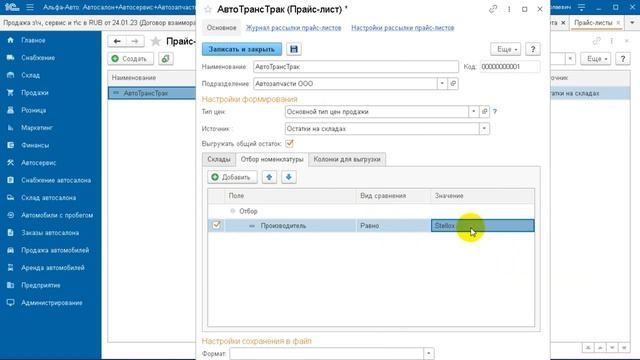Switch to Отбор номенклатуры tab

(272, 159)
